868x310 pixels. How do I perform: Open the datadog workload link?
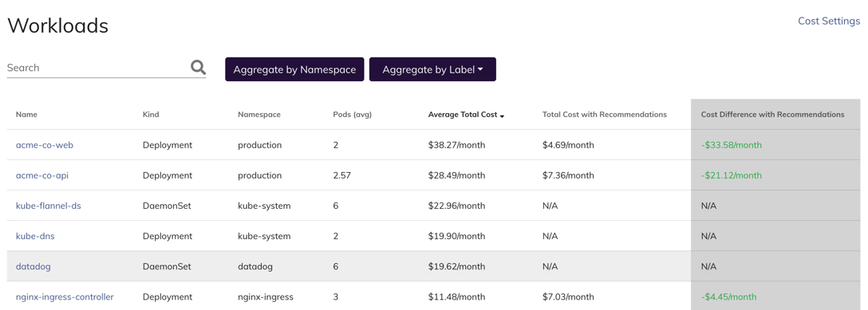[x=34, y=266]
